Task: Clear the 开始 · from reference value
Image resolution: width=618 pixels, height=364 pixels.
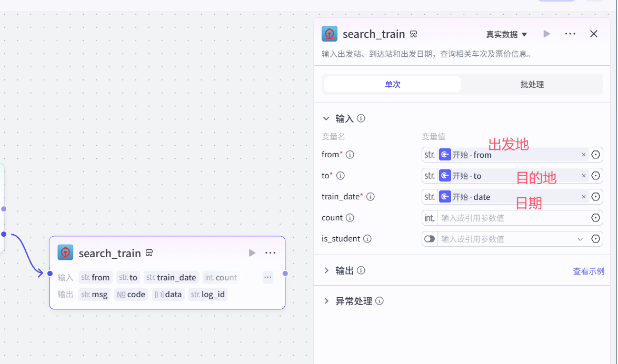Action: click(584, 155)
